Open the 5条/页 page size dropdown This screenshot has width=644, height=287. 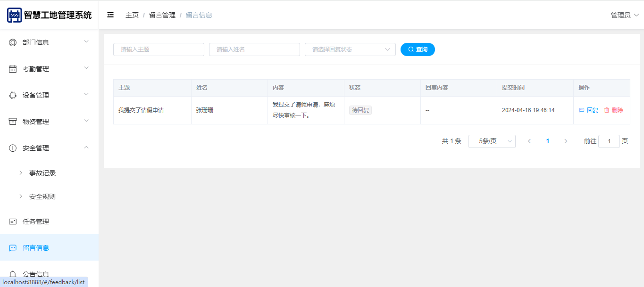pyautogui.click(x=492, y=141)
